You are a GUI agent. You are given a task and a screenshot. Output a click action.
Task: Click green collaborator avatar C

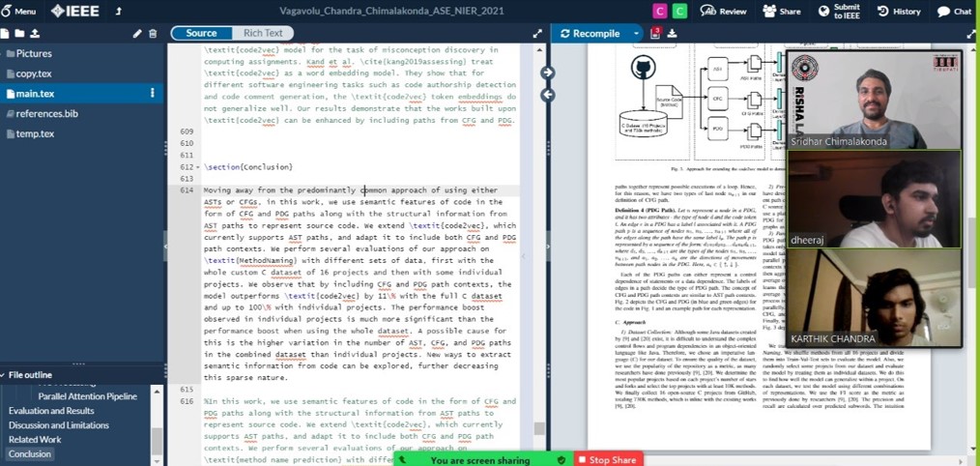[x=679, y=11]
